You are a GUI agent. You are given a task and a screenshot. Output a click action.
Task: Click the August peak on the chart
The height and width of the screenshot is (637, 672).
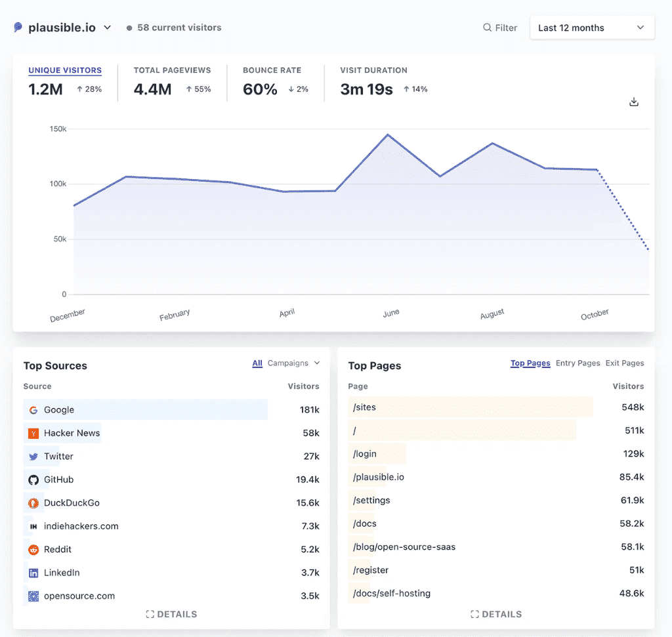[x=493, y=143]
